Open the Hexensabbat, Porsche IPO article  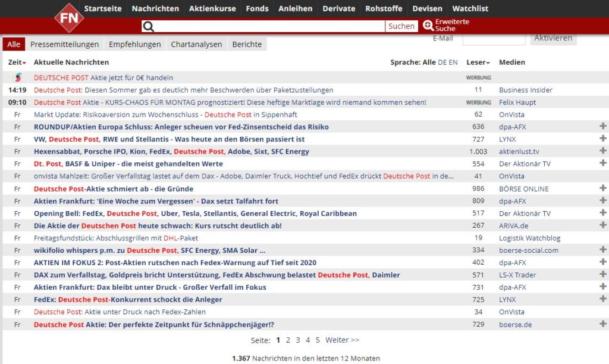pos(171,152)
